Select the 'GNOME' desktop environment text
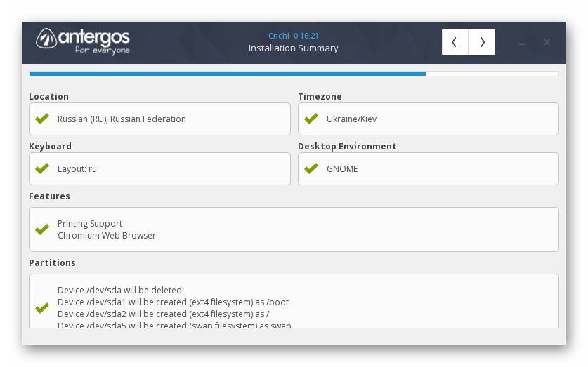 (x=342, y=169)
